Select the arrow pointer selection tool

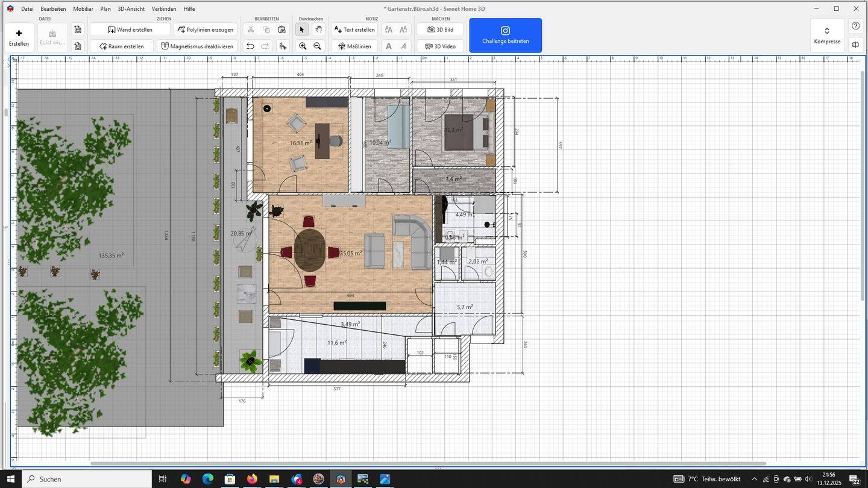tap(302, 30)
